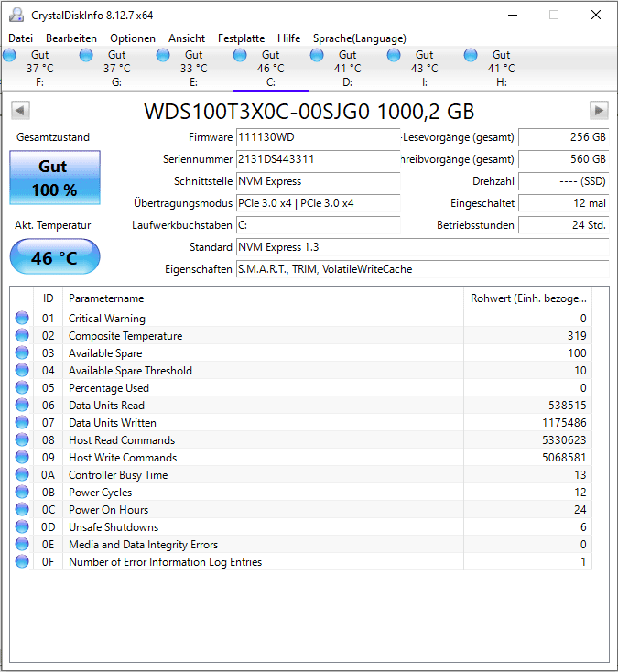This screenshot has width=618, height=672.
Task: Go to previous disk with left arrow
Action: coord(20,111)
